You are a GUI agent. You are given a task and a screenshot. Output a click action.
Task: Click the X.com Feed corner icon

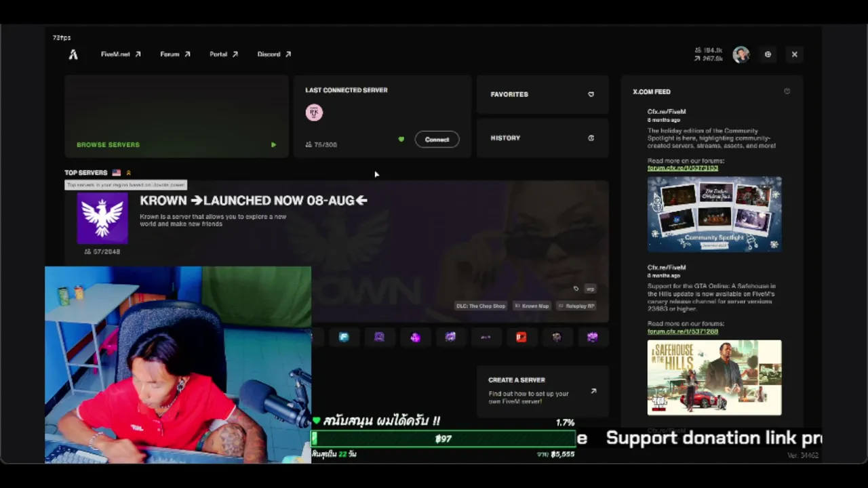tap(787, 91)
